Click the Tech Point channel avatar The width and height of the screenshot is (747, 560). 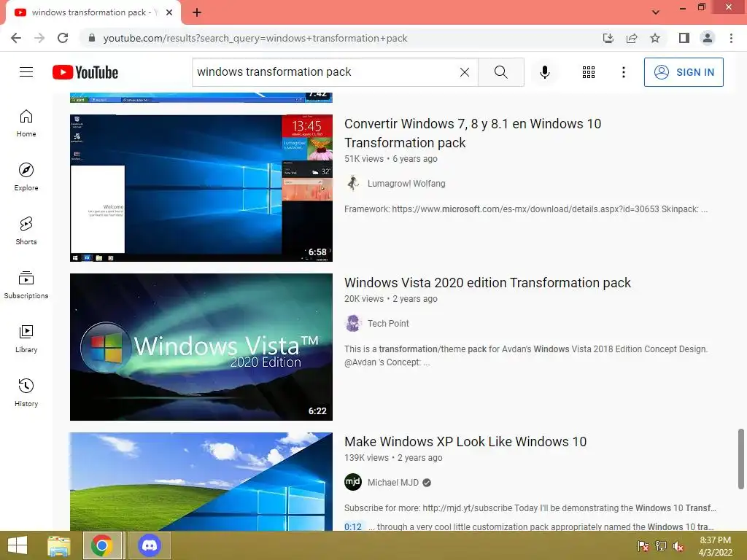click(x=353, y=323)
